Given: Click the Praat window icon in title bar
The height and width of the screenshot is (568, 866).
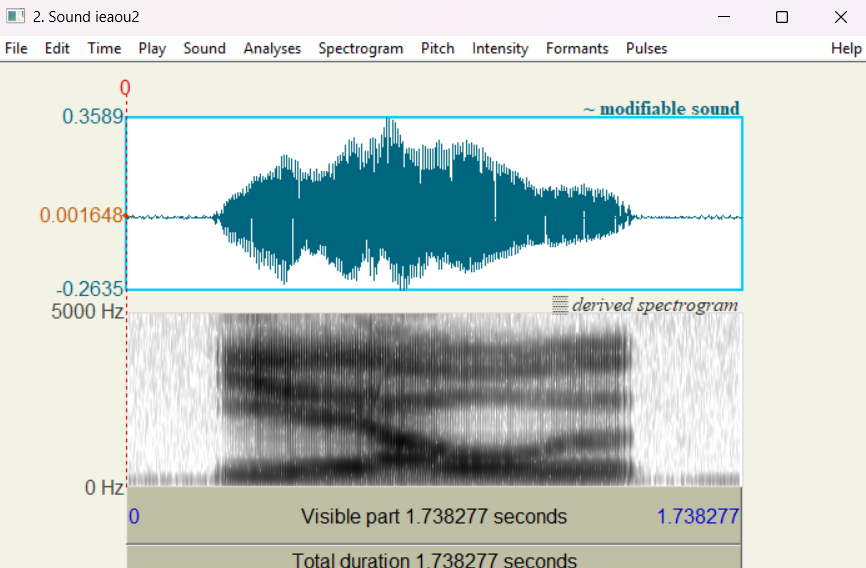Looking at the screenshot, I should [x=15, y=17].
